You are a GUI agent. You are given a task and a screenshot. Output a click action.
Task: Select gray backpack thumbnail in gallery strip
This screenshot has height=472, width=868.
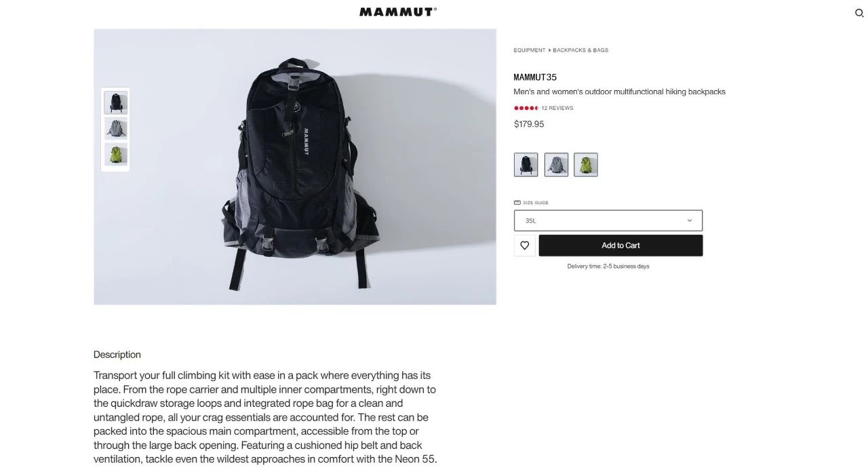[116, 128]
